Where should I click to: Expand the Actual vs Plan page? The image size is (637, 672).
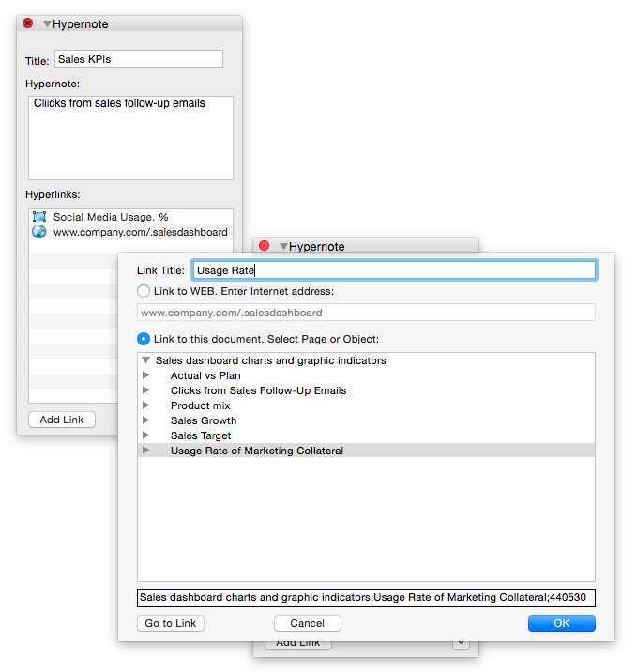click(x=146, y=375)
